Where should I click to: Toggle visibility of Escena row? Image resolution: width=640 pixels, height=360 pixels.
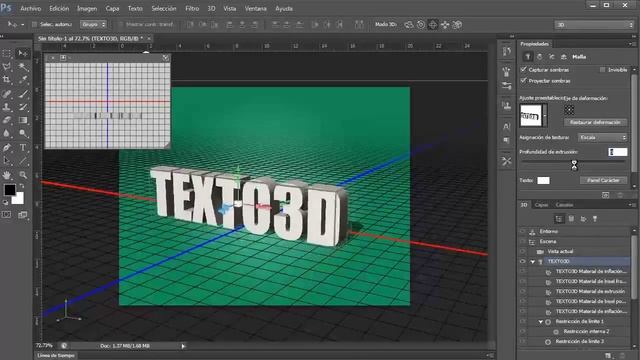point(523,241)
